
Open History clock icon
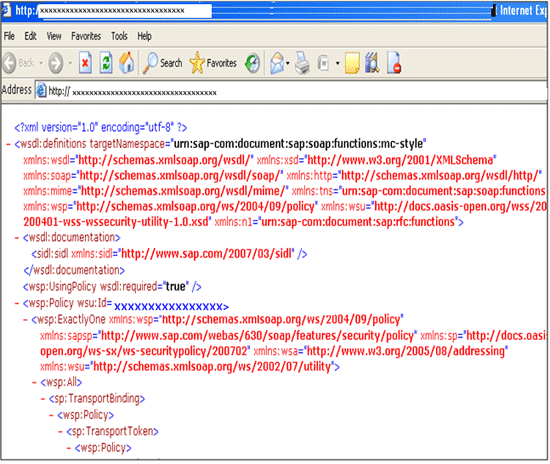(x=252, y=63)
